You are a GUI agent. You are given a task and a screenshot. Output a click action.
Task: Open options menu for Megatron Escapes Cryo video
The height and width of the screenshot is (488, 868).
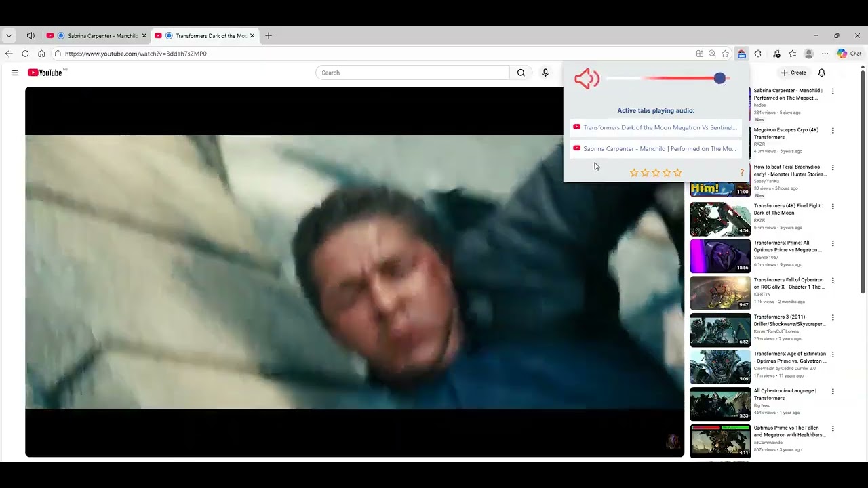[833, 131]
